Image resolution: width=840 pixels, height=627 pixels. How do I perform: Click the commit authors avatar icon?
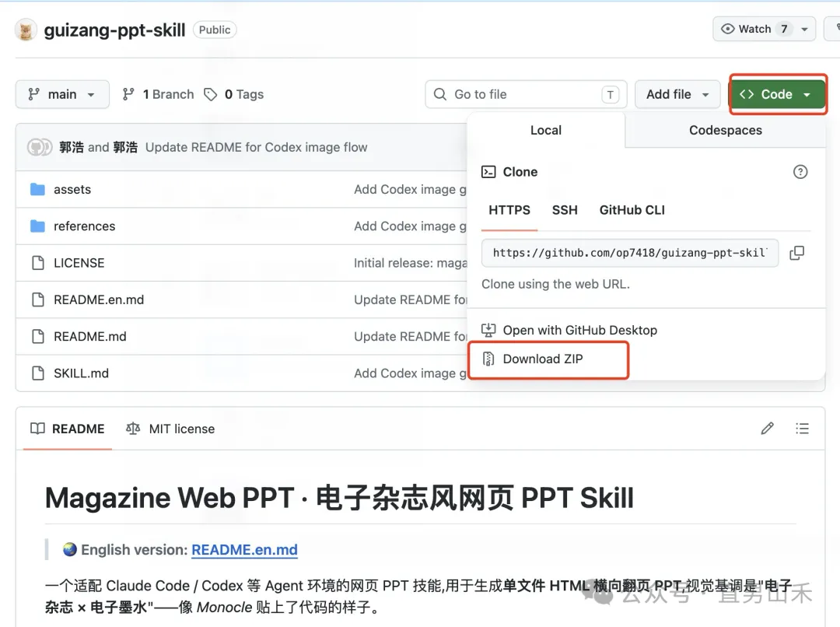click(x=40, y=147)
